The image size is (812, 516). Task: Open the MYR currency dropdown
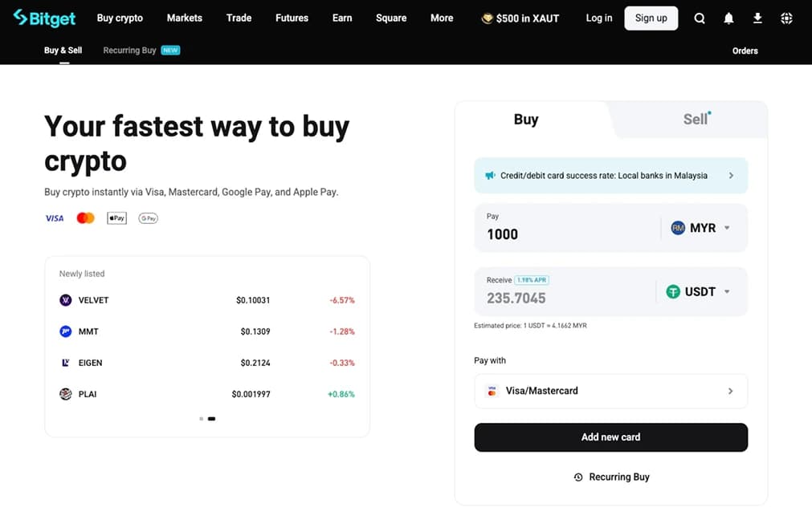[x=701, y=228]
